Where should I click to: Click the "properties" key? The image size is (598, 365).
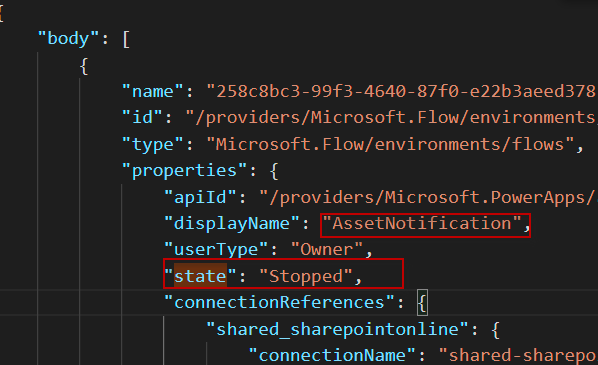(x=184, y=171)
